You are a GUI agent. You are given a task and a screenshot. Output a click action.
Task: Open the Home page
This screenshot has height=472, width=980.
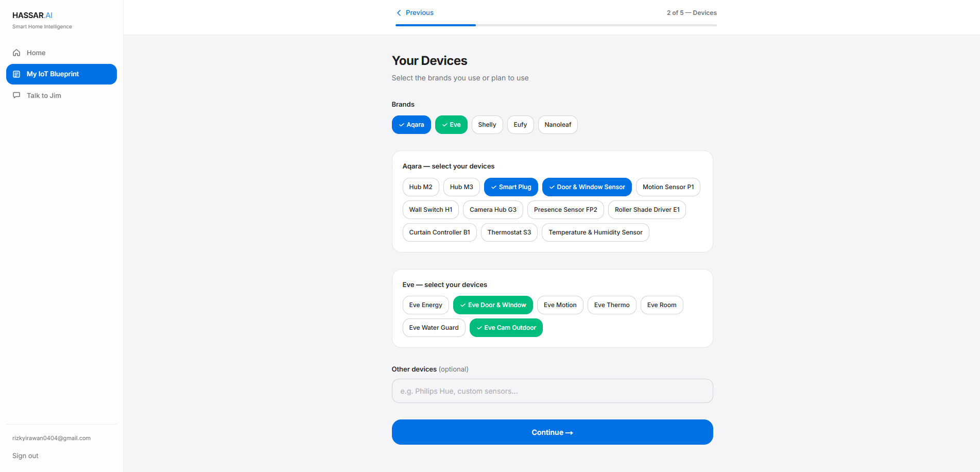point(61,53)
